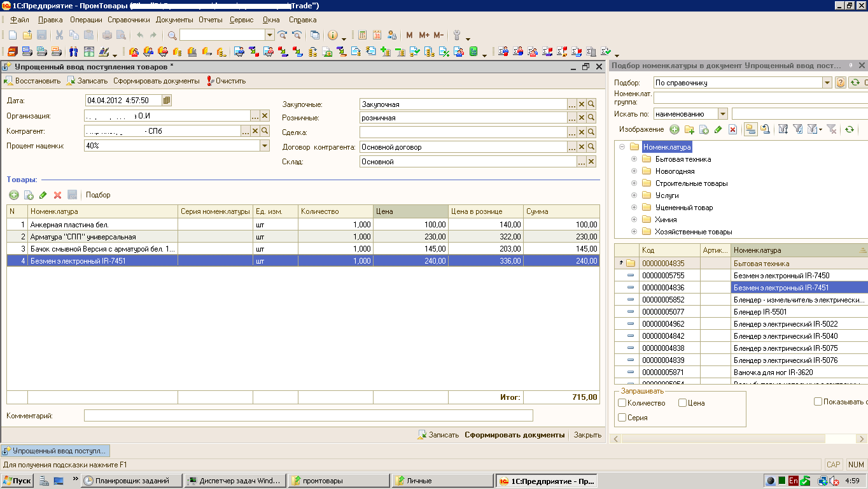Click ellipsis select button for Организация field
868x489 pixels.
point(255,116)
